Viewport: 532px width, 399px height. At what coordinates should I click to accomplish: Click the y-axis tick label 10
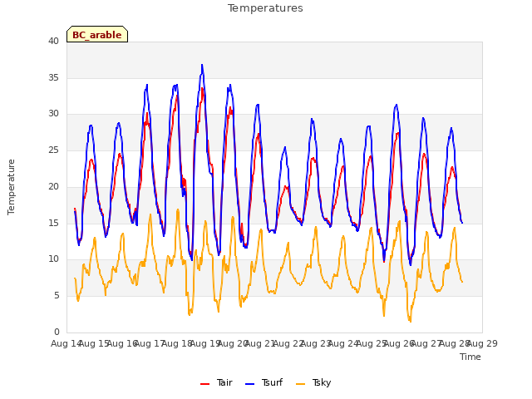(53, 259)
